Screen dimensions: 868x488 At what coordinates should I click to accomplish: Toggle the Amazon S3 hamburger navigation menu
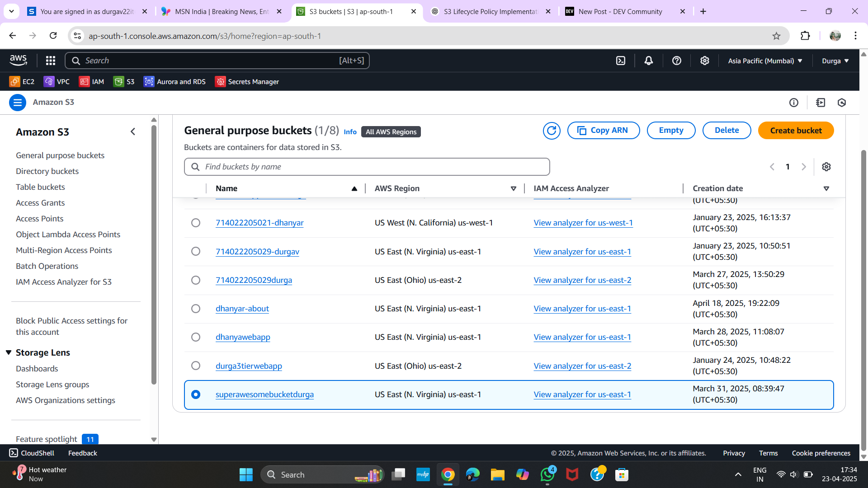(x=17, y=103)
